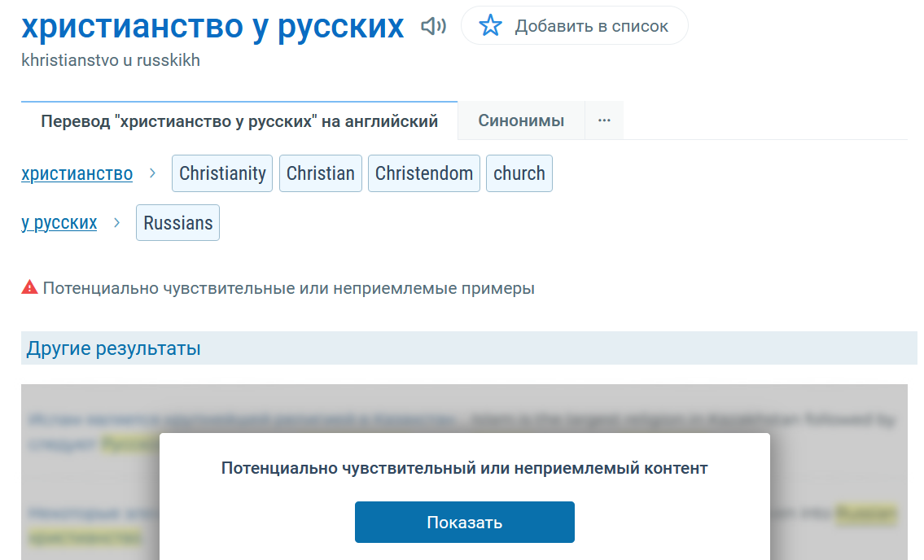
Task: Open the у русских link
Action: (59, 223)
